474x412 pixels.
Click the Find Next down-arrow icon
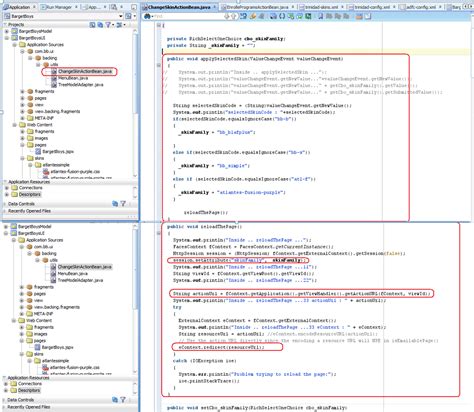point(227,16)
